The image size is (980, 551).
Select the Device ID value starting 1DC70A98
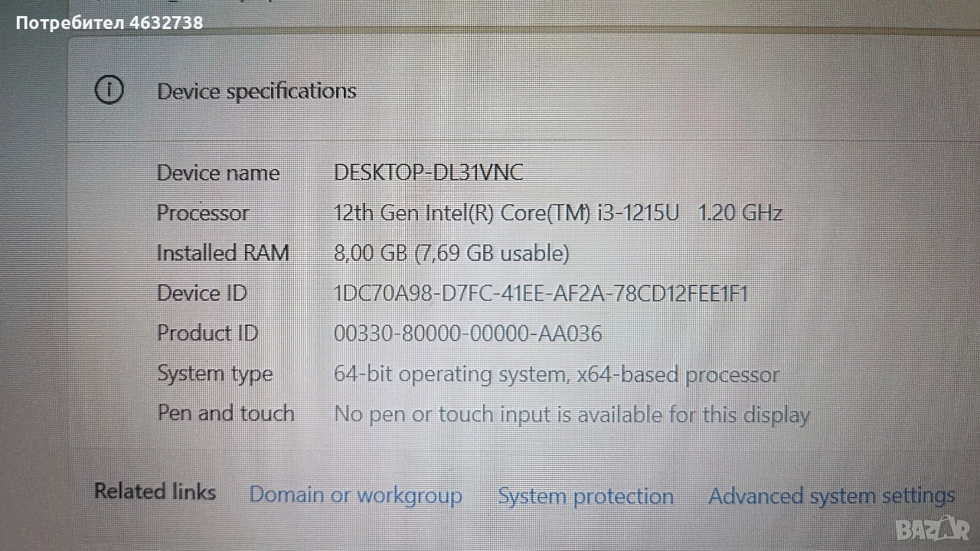[541, 293]
